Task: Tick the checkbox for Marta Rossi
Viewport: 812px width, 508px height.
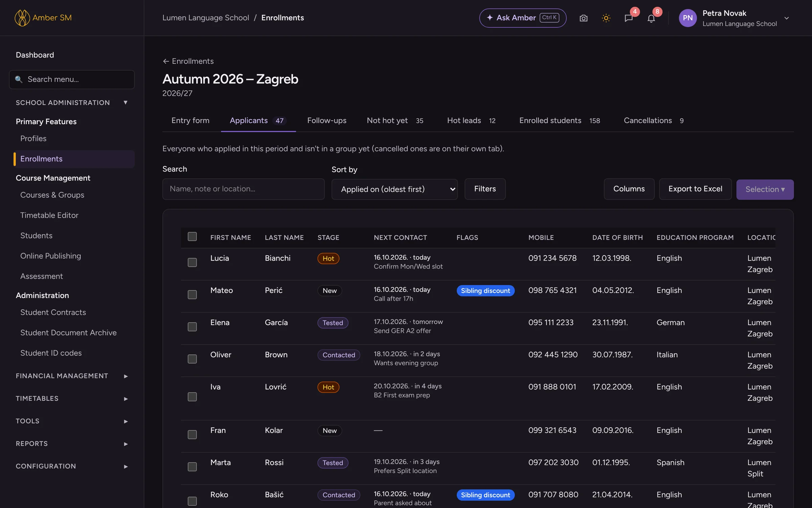Action: (x=192, y=467)
